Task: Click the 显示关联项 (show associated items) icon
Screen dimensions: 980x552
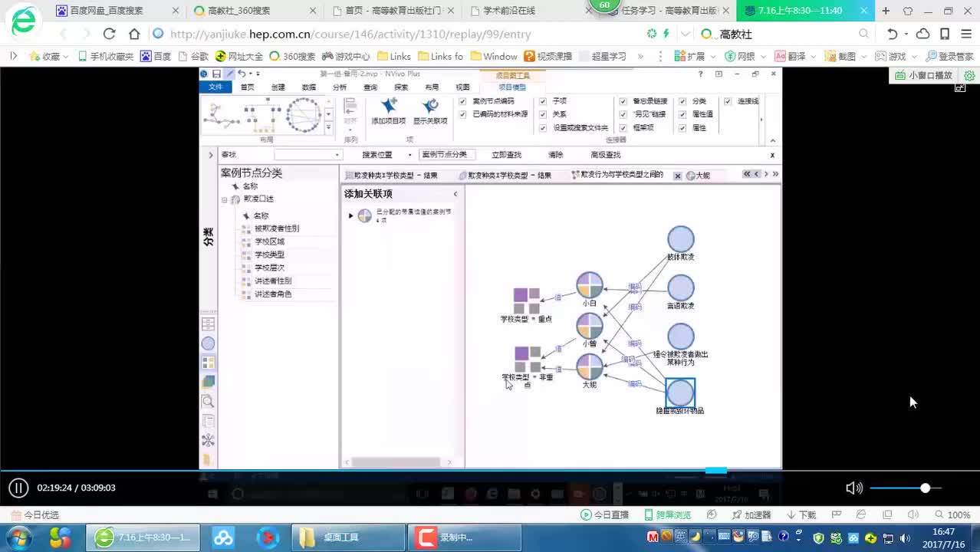Action: click(429, 107)
